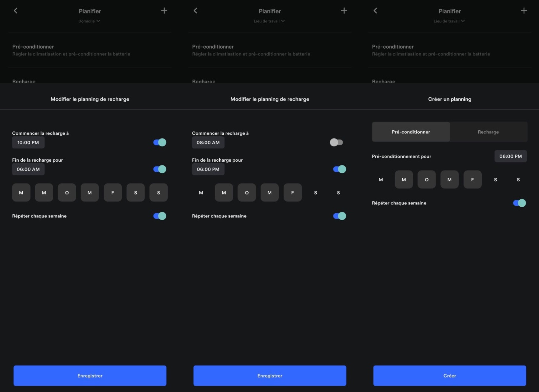Deselect day O in the 08:00 AM planning
Viewport: 539px width, 392px height.
coord(247,193)
